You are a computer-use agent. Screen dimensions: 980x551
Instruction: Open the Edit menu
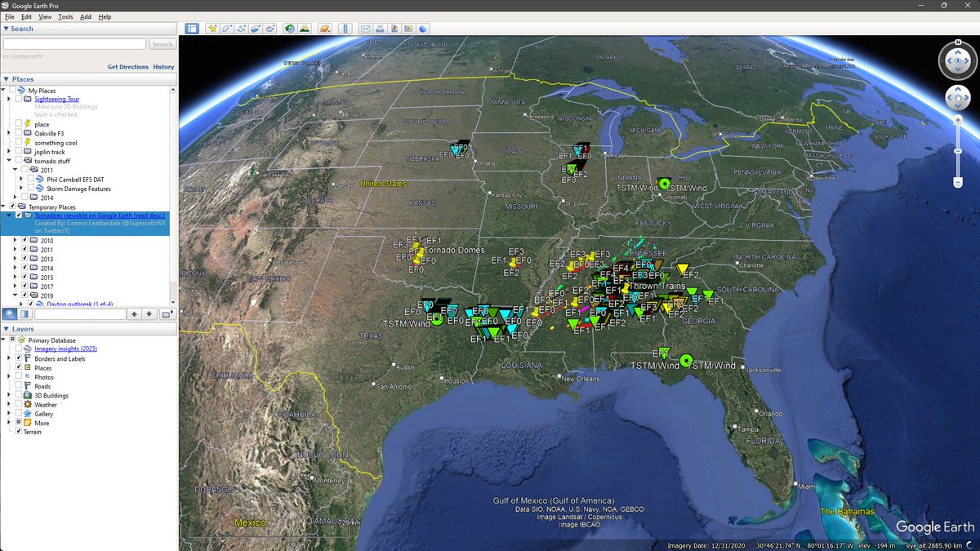[x=27, y=16]
